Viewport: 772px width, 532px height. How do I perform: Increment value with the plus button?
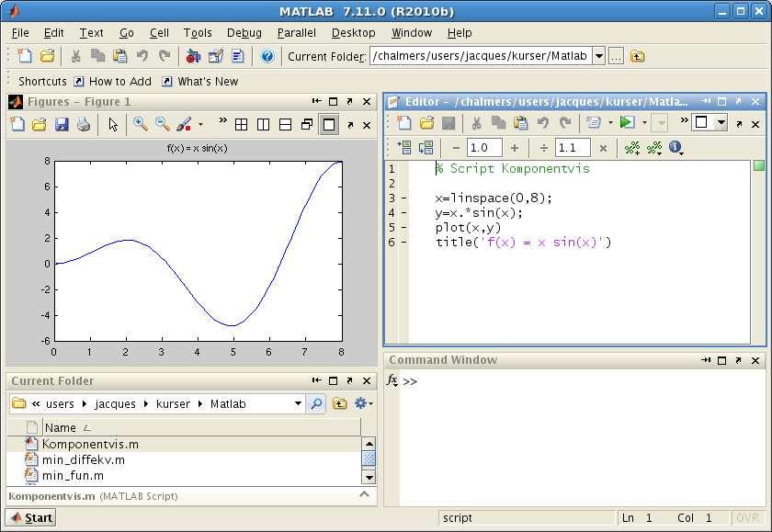coord(515,148)
